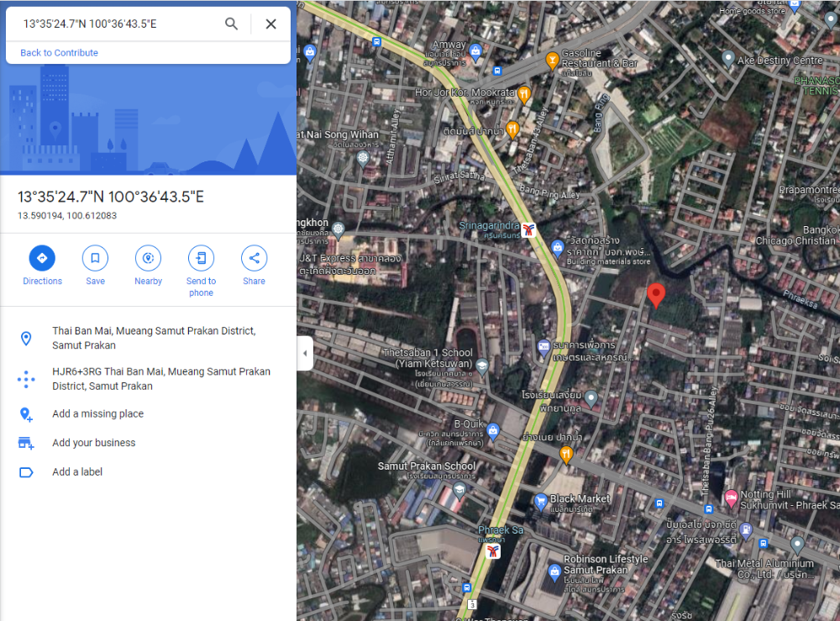The height and width of the screenshot is (621, 840).
Task: Click the bus stop icon near Black Market
Action: point(659,503)
